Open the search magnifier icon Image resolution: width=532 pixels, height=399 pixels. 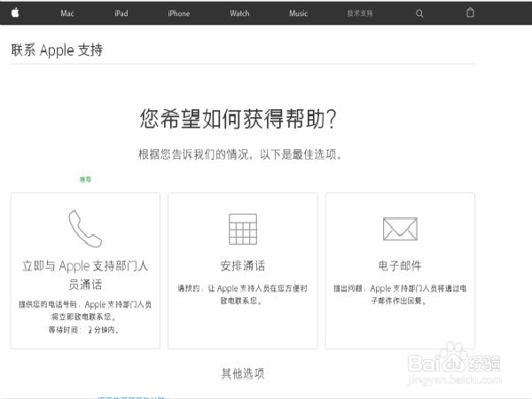pos(419,13)
